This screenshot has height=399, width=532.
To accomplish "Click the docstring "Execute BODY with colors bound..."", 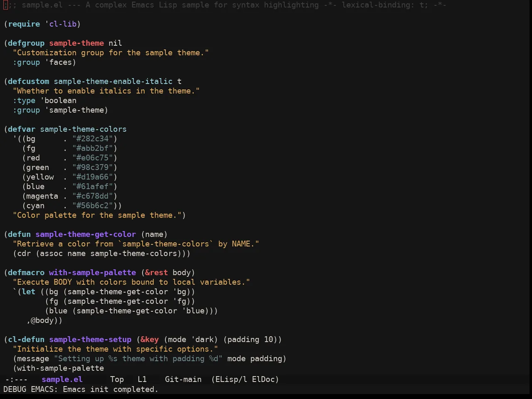I will click(x=131, y=282).
